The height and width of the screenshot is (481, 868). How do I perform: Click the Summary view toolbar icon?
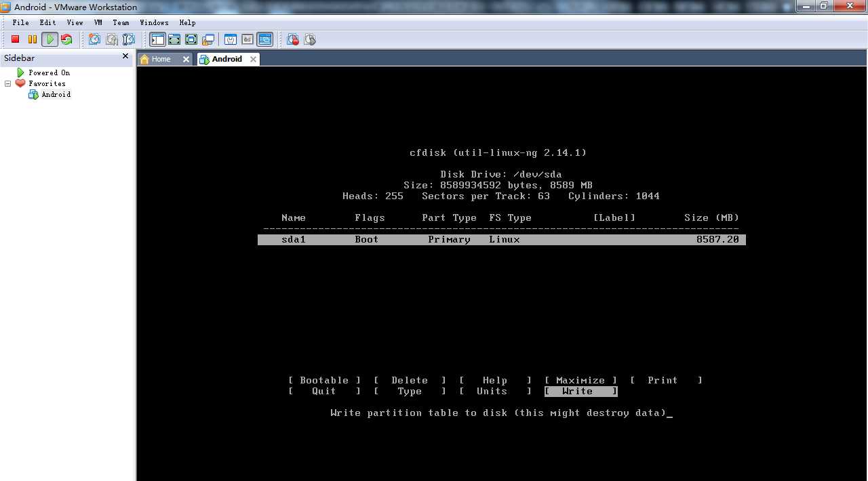[231, 39]
